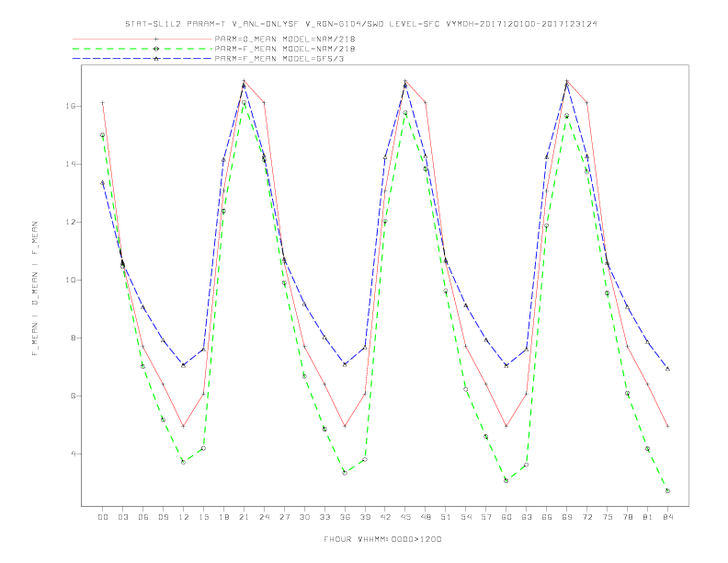Click x-axis tick label 18
Screen dimensions: 728x563
tap(223, 517)
